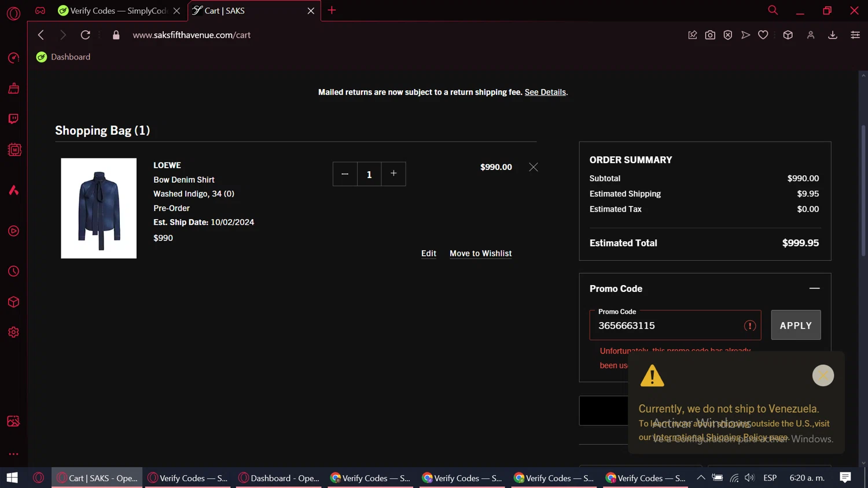Click the quantity value field
Screen dimensions: 868x488
click(369, 174)
